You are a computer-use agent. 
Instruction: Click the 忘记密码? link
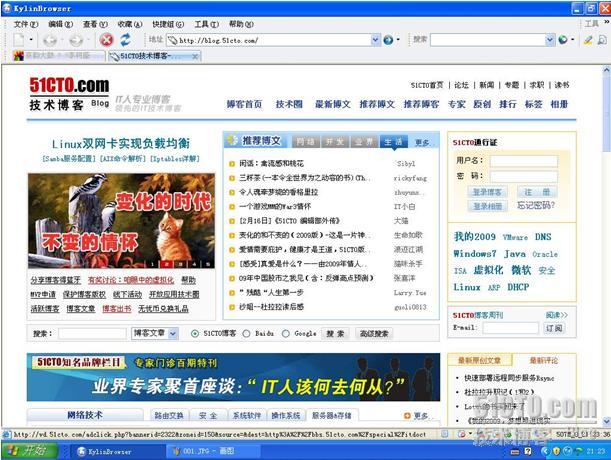pos(536,205)
